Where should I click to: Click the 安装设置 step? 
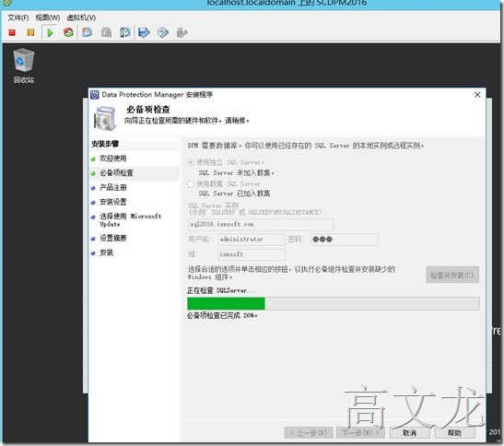point(112,202)
